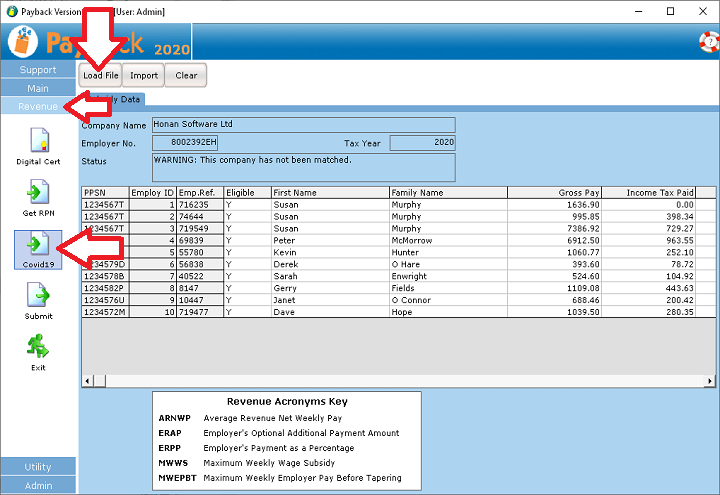The image size is (720, 495).
Task: Select the Covid19 sidebar icon
Action: [x=37, y=246]
